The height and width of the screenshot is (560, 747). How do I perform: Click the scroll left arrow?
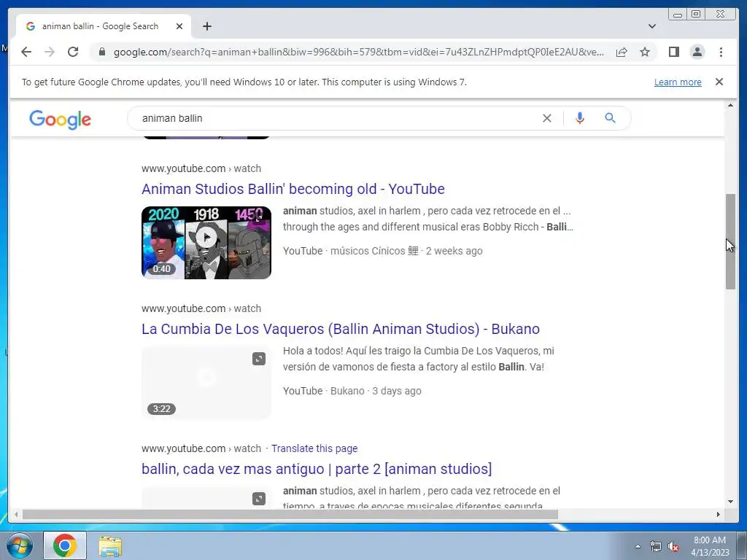pos(16,514)
